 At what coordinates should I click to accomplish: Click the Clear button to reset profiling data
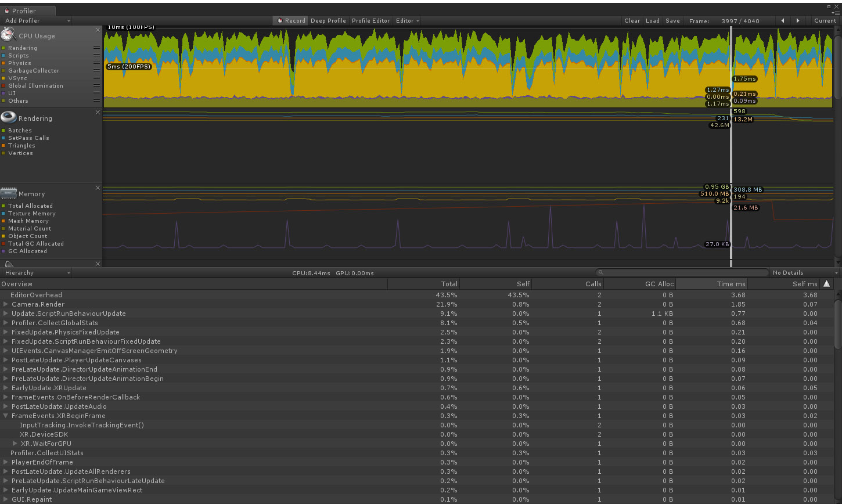click(x=632, y=20)
